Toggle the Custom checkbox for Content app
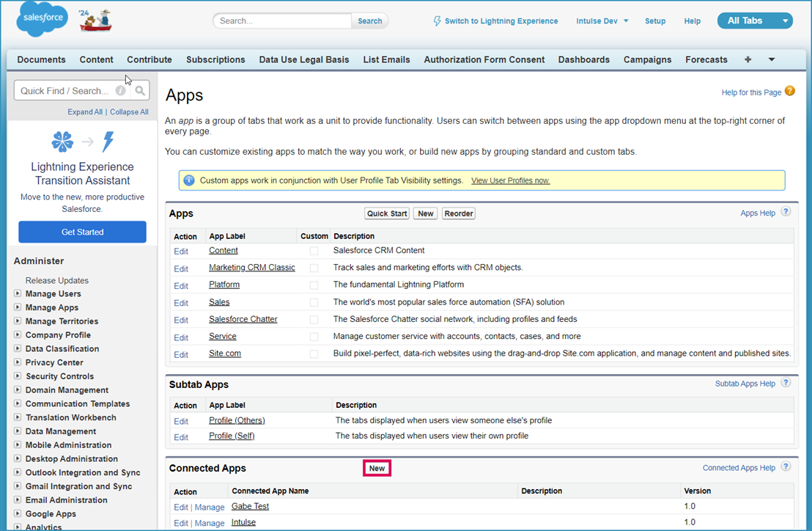812x531 pixels. click(x=314, y=252)
